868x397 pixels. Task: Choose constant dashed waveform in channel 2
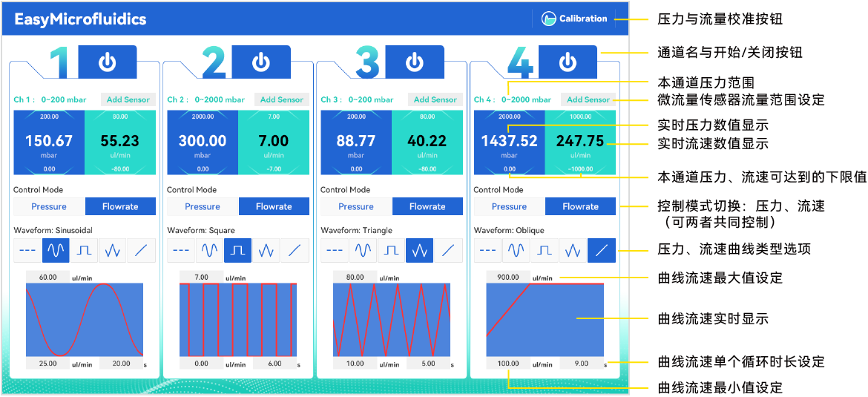[x=180, y=250]
